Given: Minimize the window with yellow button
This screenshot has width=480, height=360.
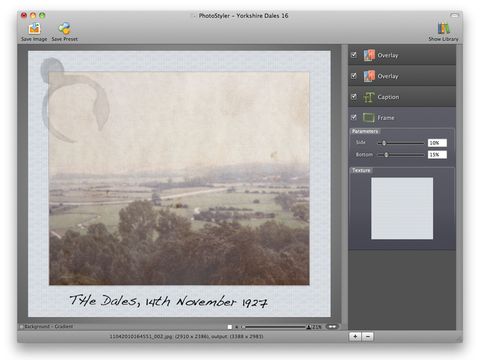Looking at the screenshot, I should click(33, 15).
